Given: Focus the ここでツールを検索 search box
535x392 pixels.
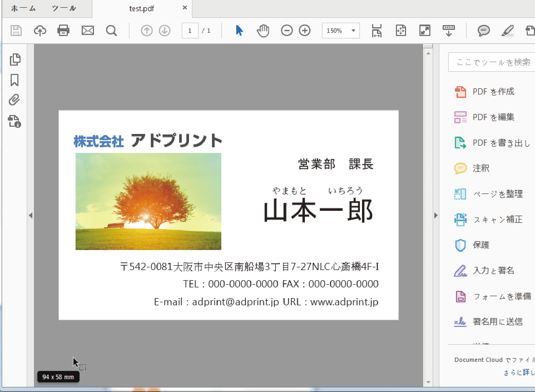Looking at the screenshot, I should point(491,62).
